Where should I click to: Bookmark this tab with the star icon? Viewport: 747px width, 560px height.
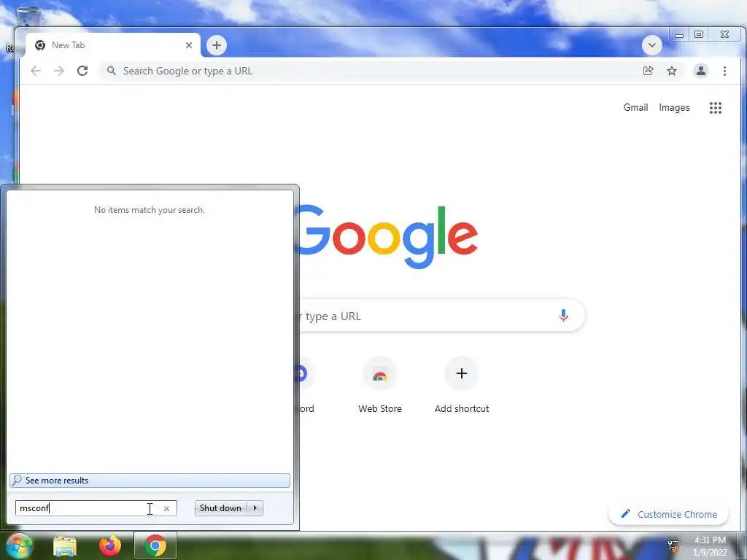tap(672, 71)
